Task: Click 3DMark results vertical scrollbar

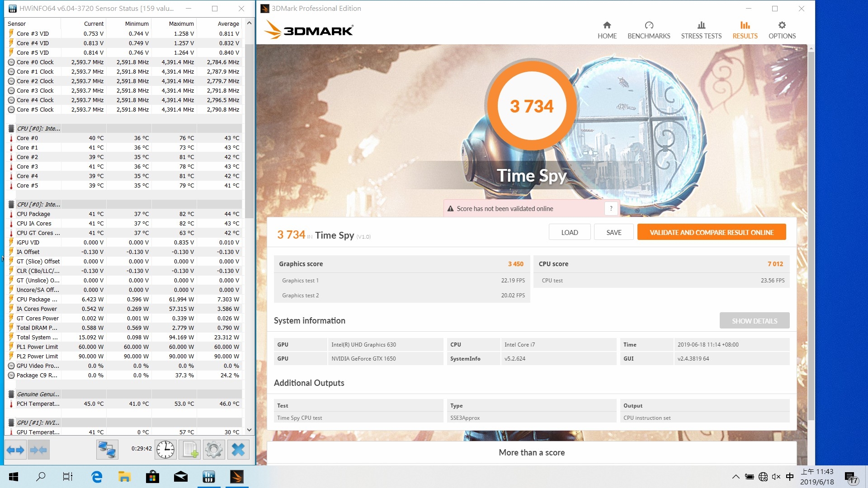Action: click(811, 235)
